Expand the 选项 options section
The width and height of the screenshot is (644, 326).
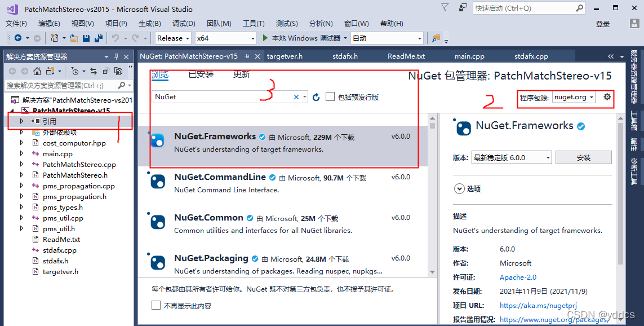click(x=459, y=189)
